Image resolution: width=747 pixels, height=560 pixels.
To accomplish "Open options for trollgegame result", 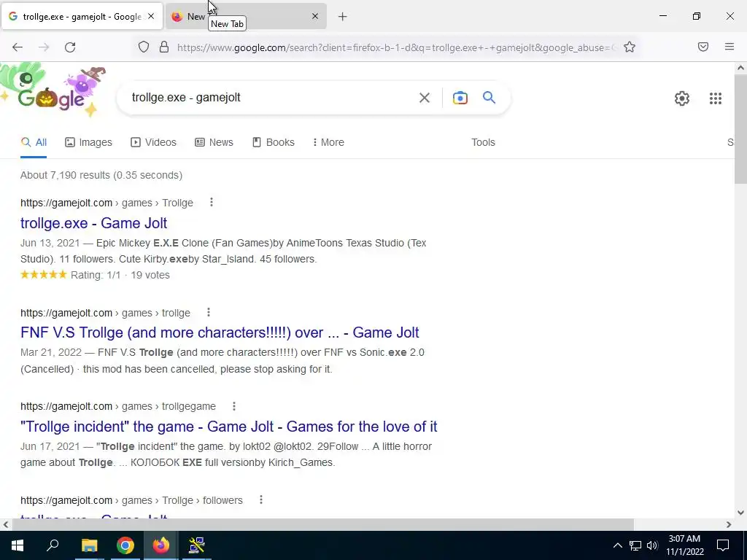I will 234,406.
